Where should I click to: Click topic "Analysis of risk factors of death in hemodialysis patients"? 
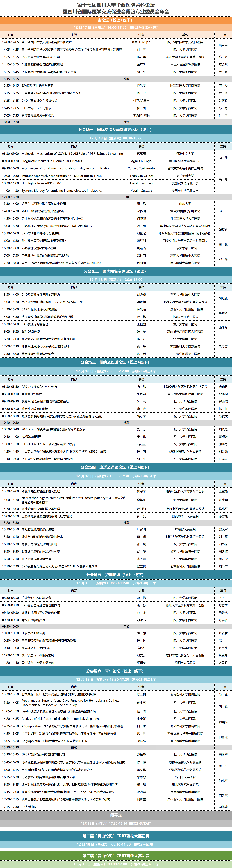[x=61, y=719]
